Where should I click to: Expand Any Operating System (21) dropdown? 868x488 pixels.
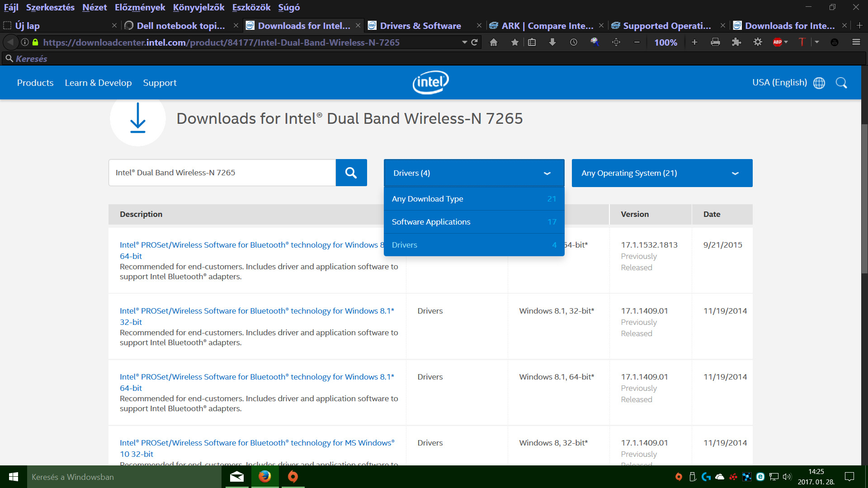pyautogui.click(x=662, y=173)
